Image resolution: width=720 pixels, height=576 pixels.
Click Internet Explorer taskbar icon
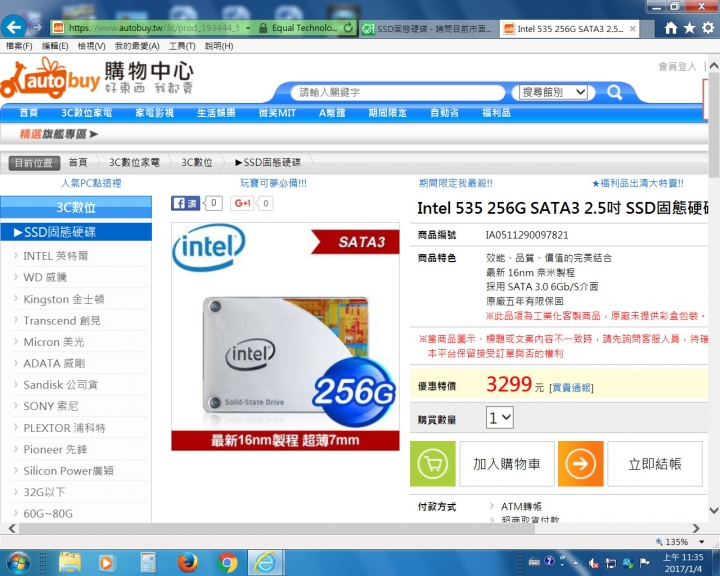pyautogui.click(x=266, y=562)
